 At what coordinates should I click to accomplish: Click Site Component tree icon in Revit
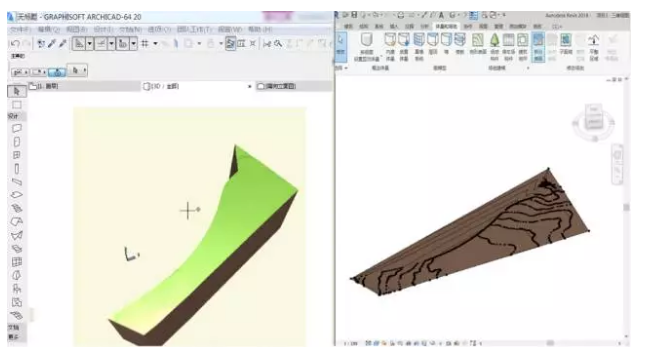coord(494,47)
